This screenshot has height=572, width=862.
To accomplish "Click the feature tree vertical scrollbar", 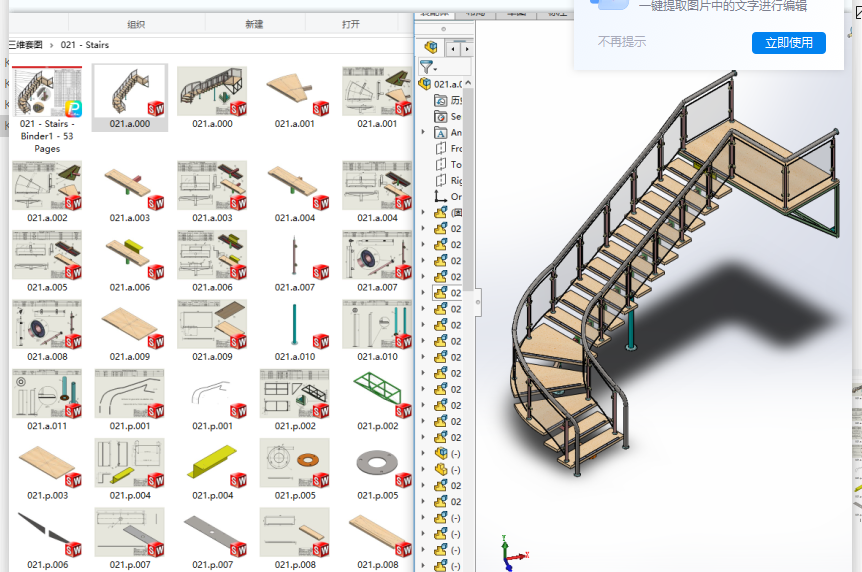I will tap(468, 190).
